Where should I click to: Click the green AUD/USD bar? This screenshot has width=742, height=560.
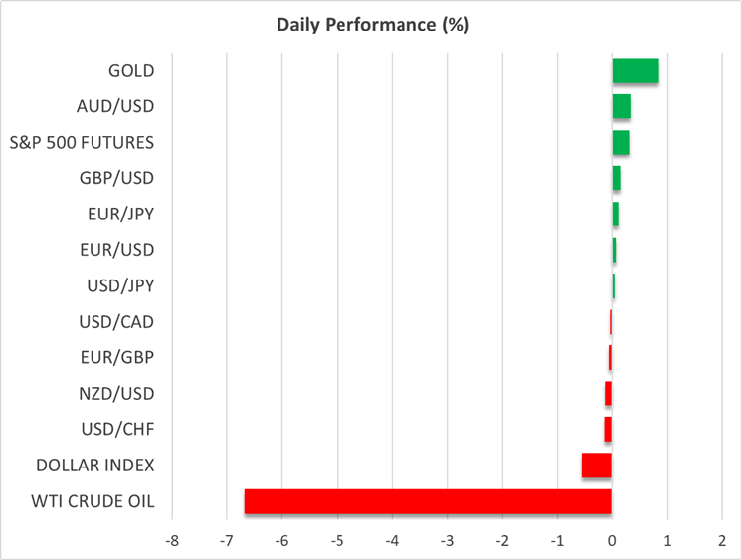tap(622, 106)
